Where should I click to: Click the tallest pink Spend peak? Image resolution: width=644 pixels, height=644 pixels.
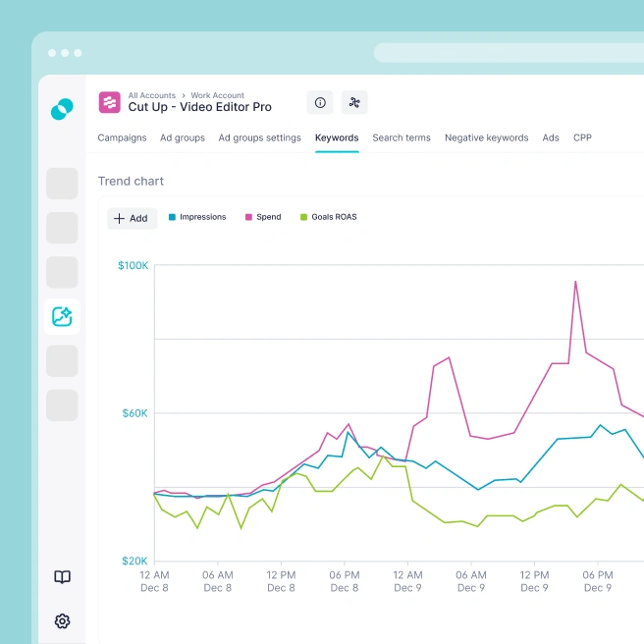[x=575, y=282]
